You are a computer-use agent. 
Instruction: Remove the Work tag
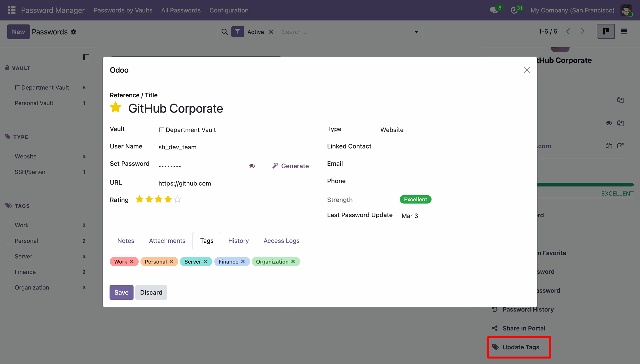pyautogui.click(x=132, y=262)
